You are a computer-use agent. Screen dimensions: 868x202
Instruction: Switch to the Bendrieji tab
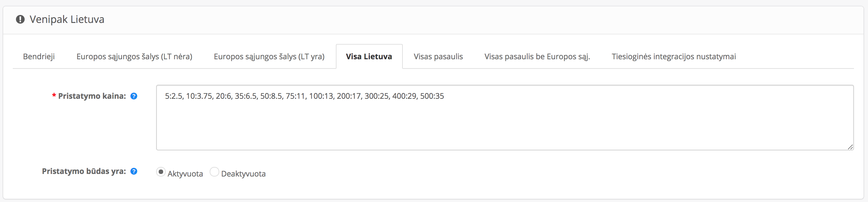[x=39, y=57]
